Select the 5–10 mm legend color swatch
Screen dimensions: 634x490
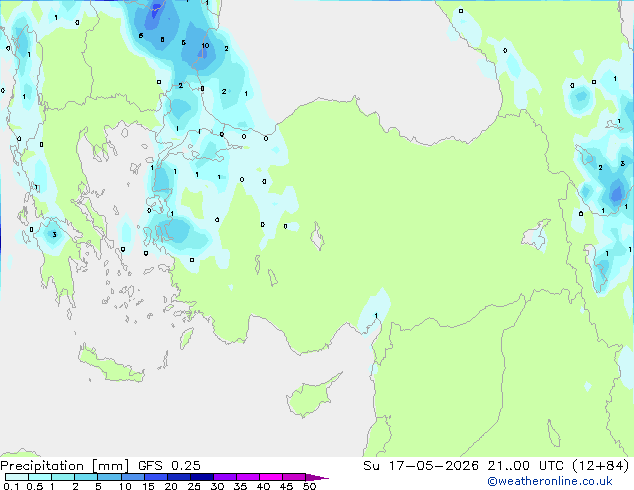[x=109, y=477]
